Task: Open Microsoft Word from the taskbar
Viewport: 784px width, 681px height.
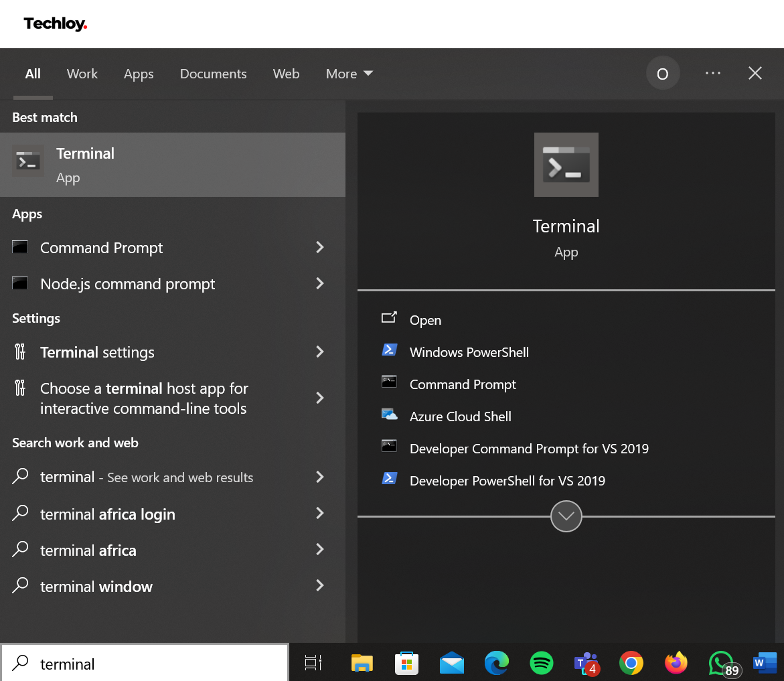Action: [765, 663]
